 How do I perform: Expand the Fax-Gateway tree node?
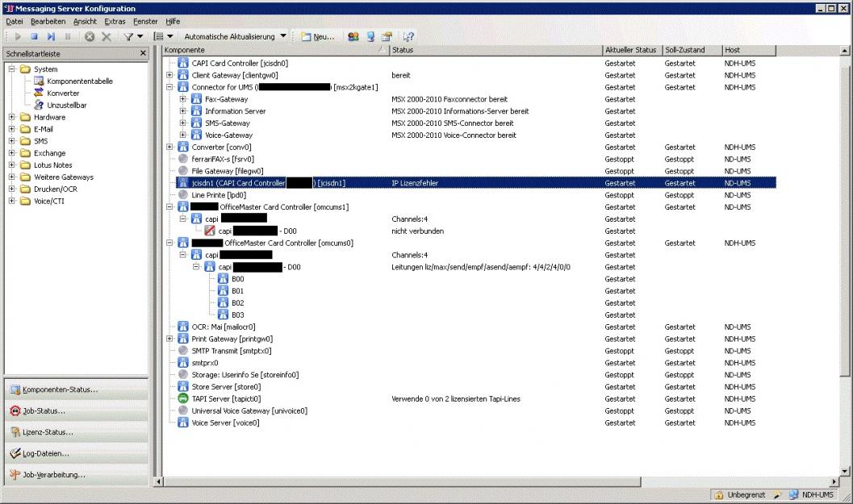[x=183, y=99]
